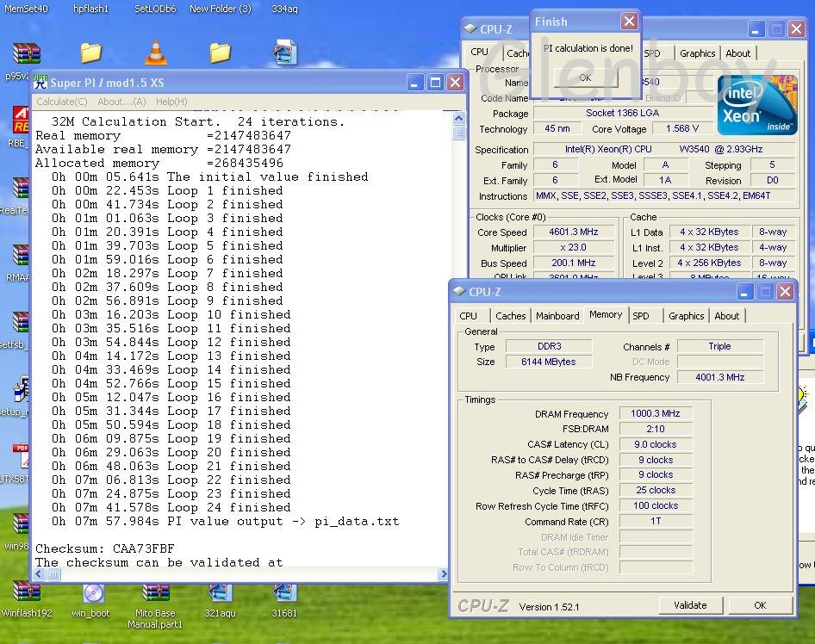The height and width of the screenshot is (644, 815).
Task: Click the Super PI title bar icon
Action: click(40, 83)
